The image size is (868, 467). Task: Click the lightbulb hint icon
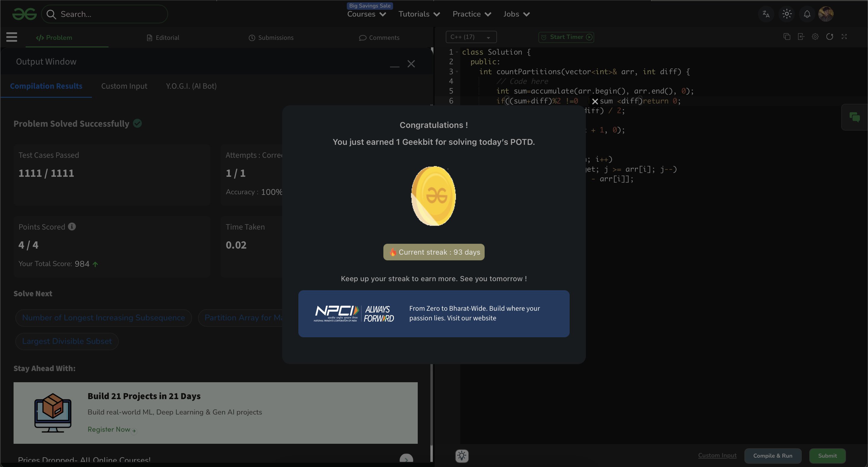462,456
